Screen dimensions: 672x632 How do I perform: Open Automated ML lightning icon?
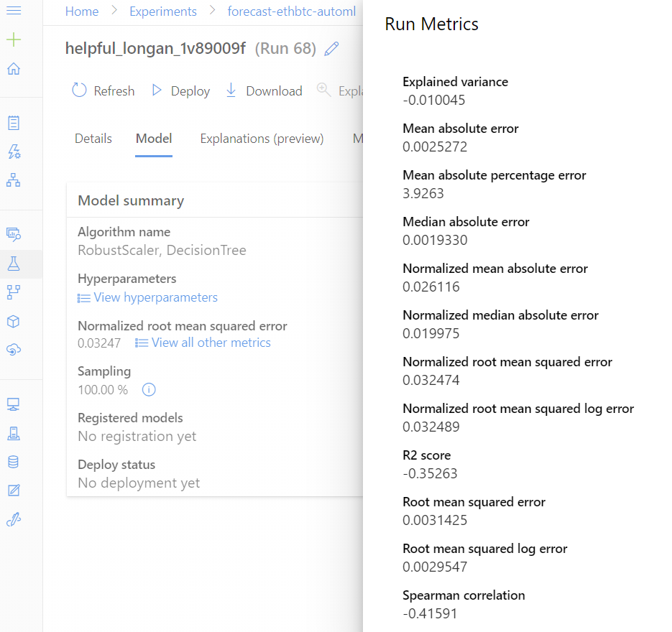pyautogui.click(x=14, y=152)
